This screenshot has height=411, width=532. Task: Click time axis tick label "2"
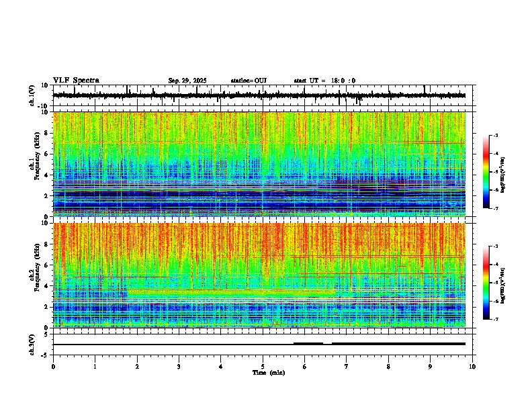(137, 367)
